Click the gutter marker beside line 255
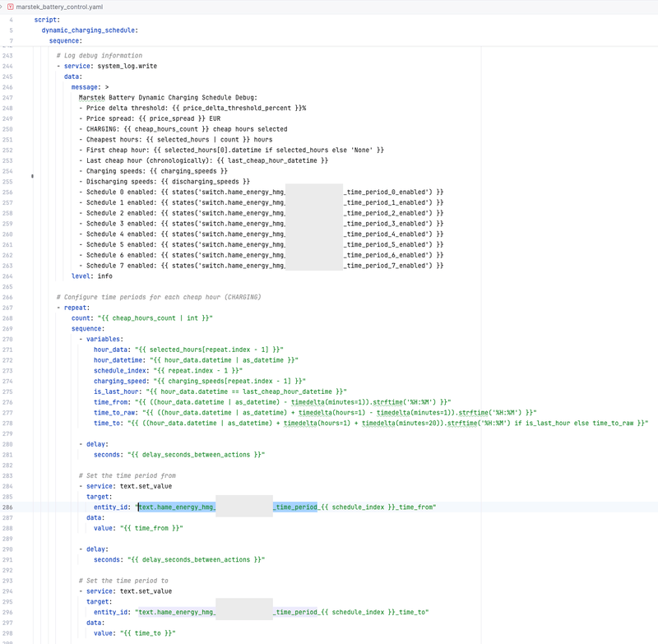 click(32, 176)
